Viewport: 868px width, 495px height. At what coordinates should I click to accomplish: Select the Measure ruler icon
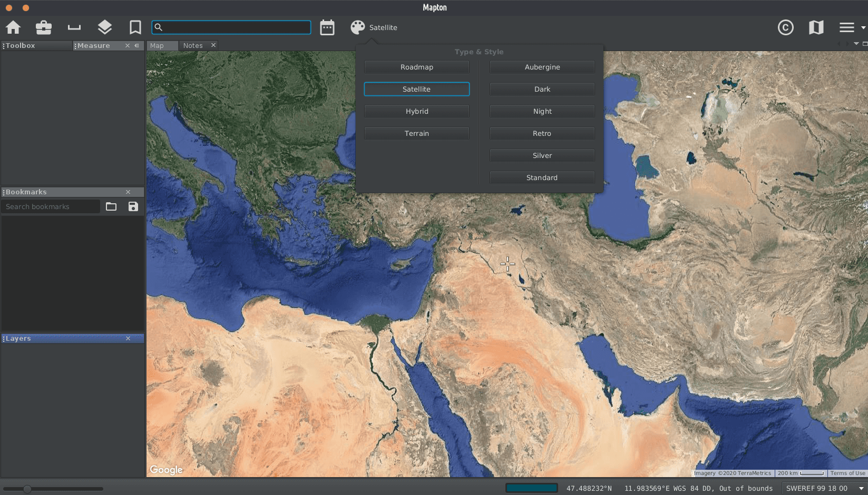pyautogui.click(x=74, y=27)
